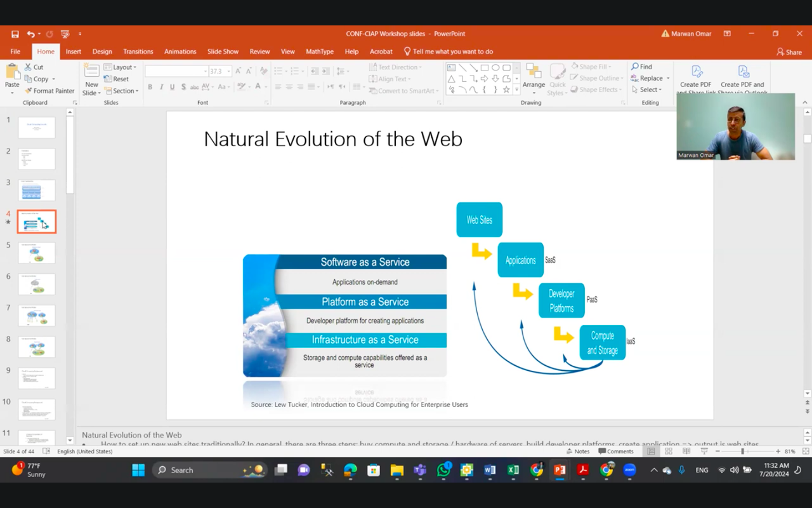This screenshot has width=812, height=508.
Task: Open WhatsApp from the taskbar
Action: (x=443, y=470)
